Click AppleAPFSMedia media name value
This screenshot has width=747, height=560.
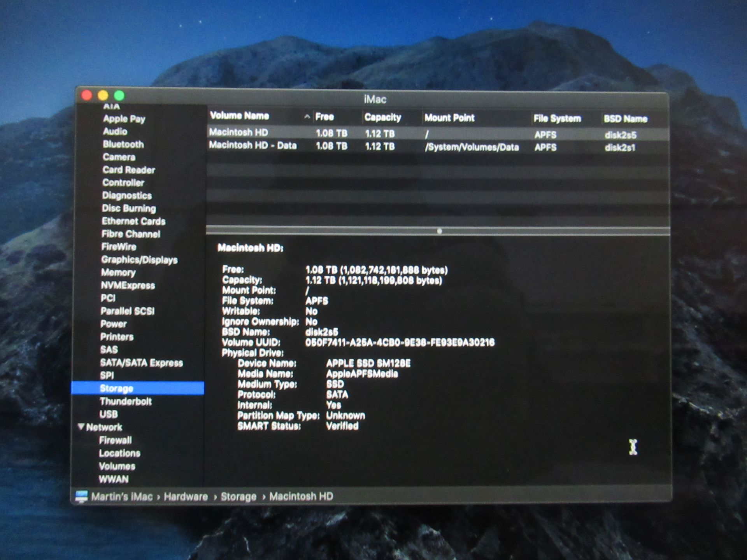pyautogui.click(x=362, y=374)
